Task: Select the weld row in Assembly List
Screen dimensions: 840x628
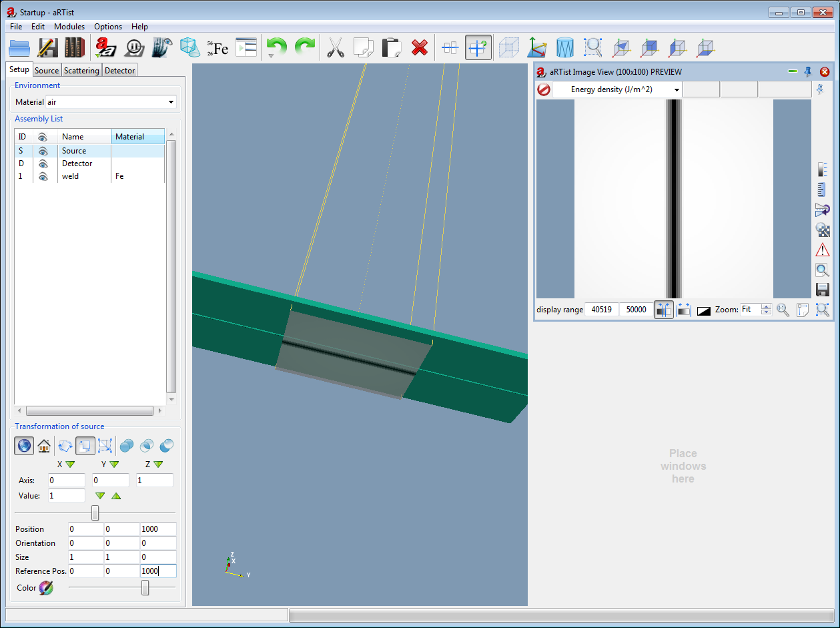Action: (x=89, y=176)
